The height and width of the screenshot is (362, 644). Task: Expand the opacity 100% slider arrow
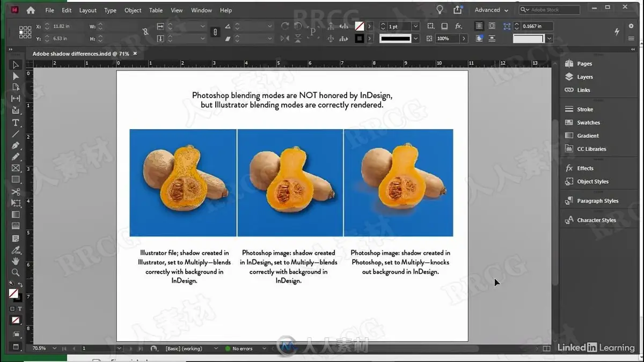pos(464,39)
